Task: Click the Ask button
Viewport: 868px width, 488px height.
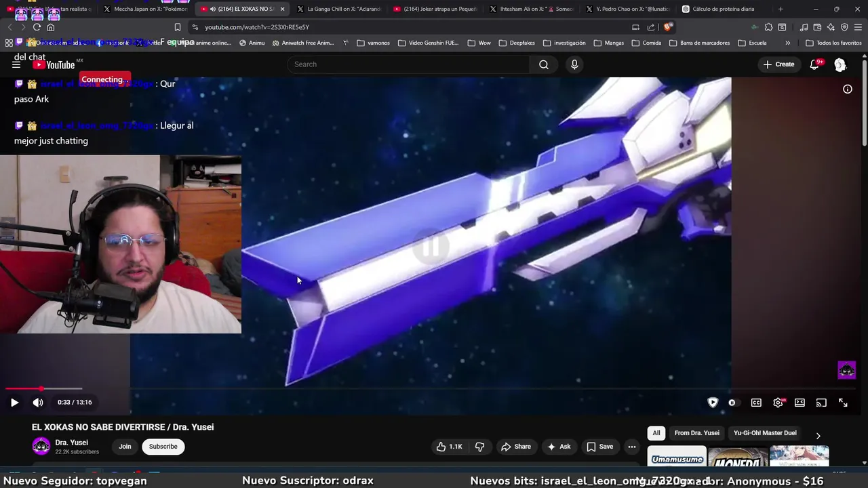Action: (559, 447)
